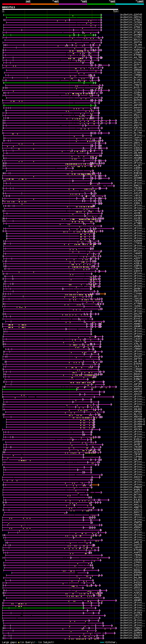Click the UniRef100_B7IWS8 entry
This screenshot has height=644, width=146.
point(131,32)
